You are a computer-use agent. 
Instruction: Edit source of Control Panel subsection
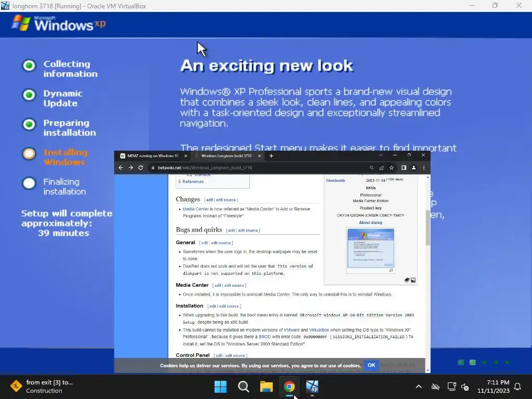click(235, 355)
